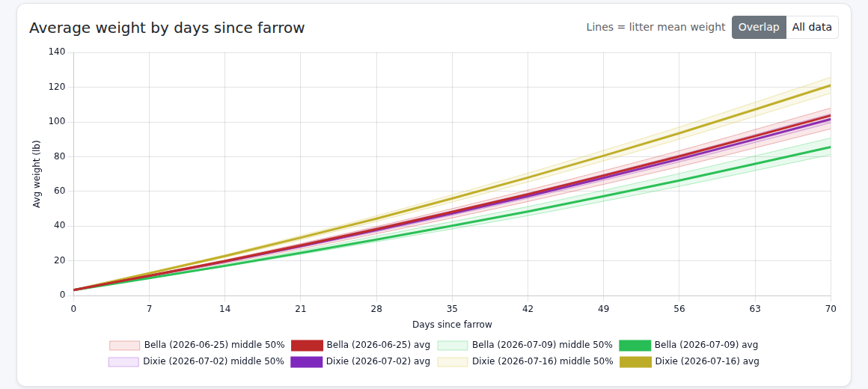Image resolution: width=868 pixels, height=389 pixels.
Task: Click legend label Dixie (2026-07-02) avg
Action: [x=378, y=361]
